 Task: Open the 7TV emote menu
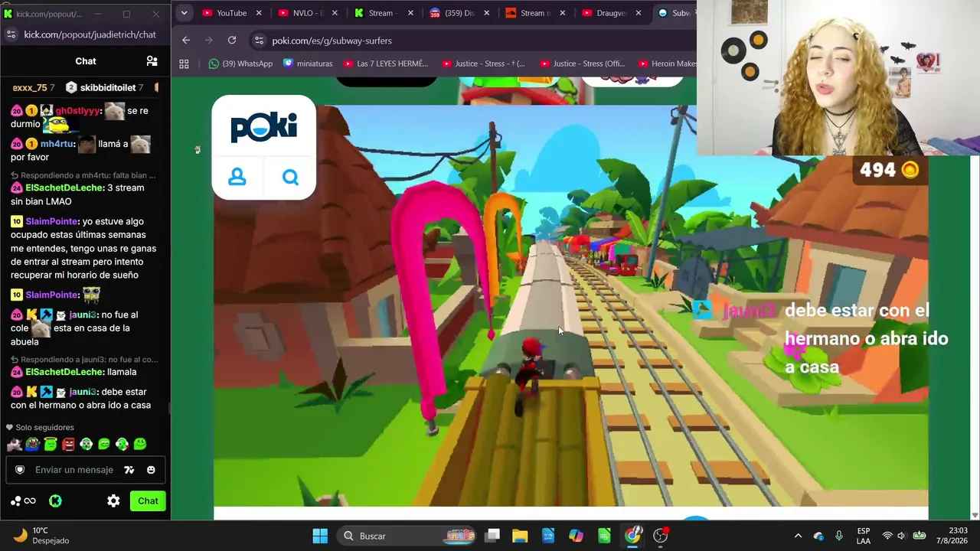coord(129,470)
